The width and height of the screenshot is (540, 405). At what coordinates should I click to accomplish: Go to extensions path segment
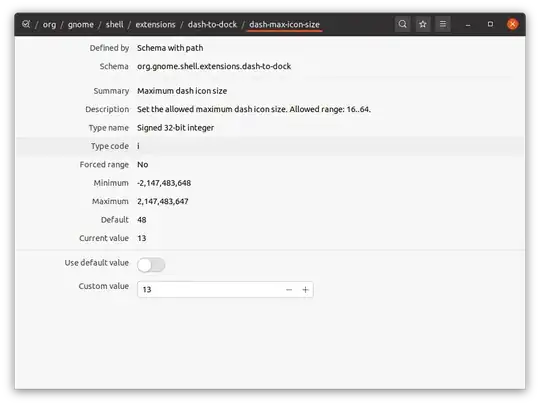click(x=155, y=24)
